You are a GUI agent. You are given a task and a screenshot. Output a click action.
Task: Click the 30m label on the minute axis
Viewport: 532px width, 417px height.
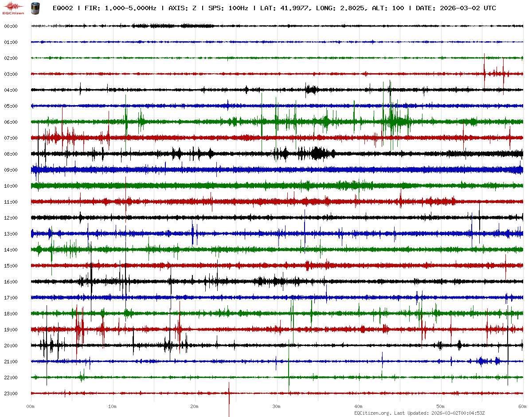(x=277, y=406)
